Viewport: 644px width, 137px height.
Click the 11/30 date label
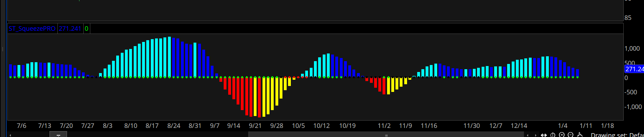pos(472,126)
